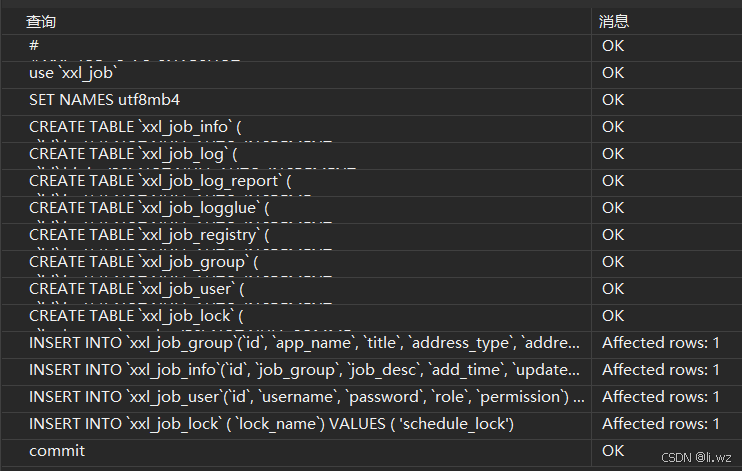Select CREATE TABLE `xxl_job_logglue` row
The width and height of the screenshot is (742, 471).
tap(149, 208)
